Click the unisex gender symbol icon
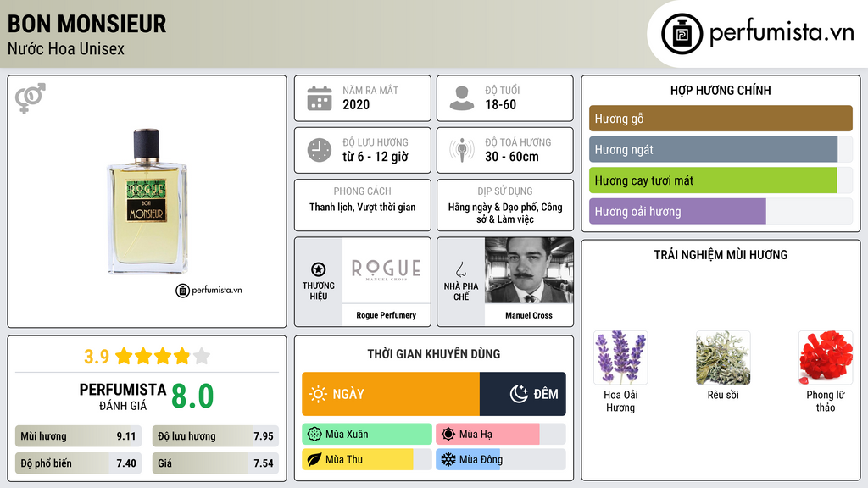Image resolution: width=868 pixels, height=488 pixels. pos(31,98)
